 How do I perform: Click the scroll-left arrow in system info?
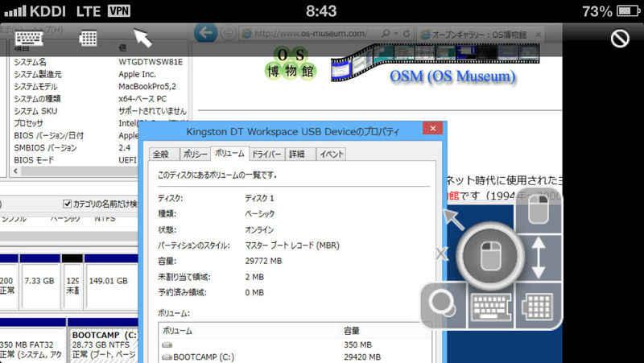[15, 171]
